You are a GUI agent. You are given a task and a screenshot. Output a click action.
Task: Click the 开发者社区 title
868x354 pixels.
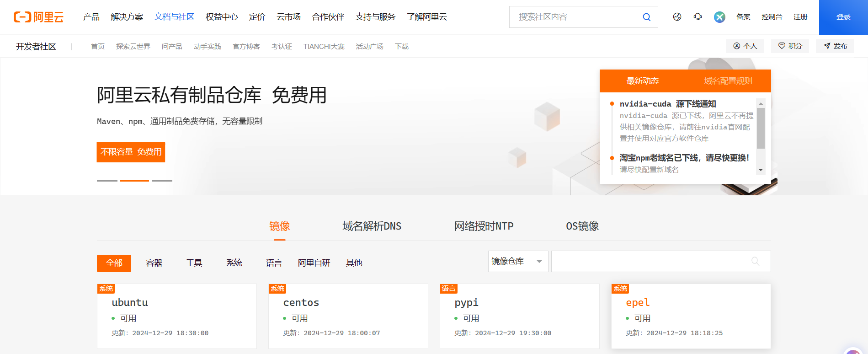[36, 47]
